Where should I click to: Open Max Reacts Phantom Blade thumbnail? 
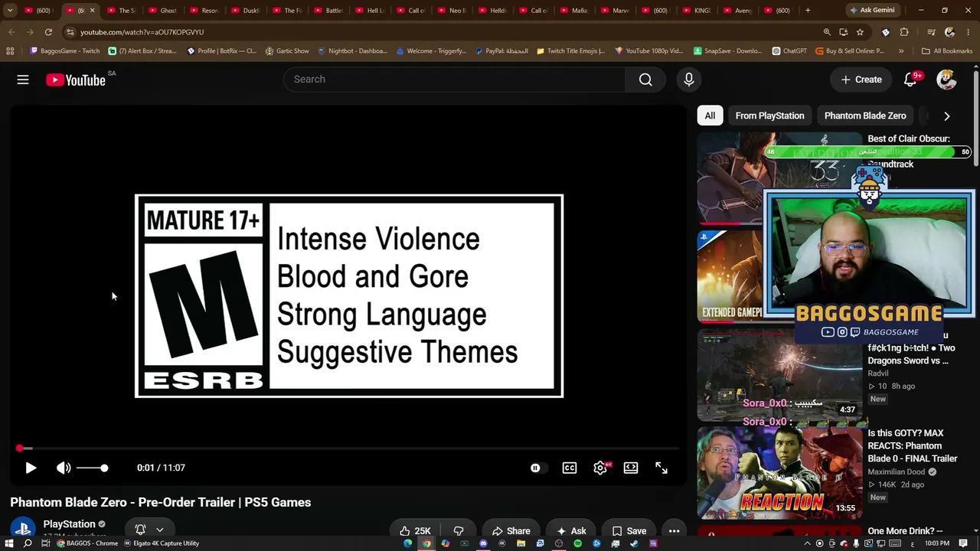coord(779,473)
